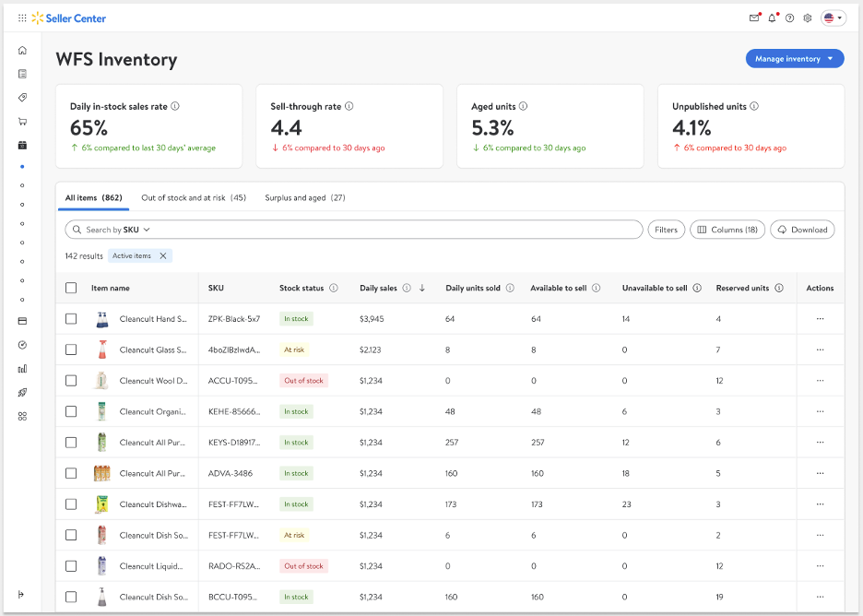Open the price tag sidebar icon
The image size is (863, 616).
click(22, 98)
